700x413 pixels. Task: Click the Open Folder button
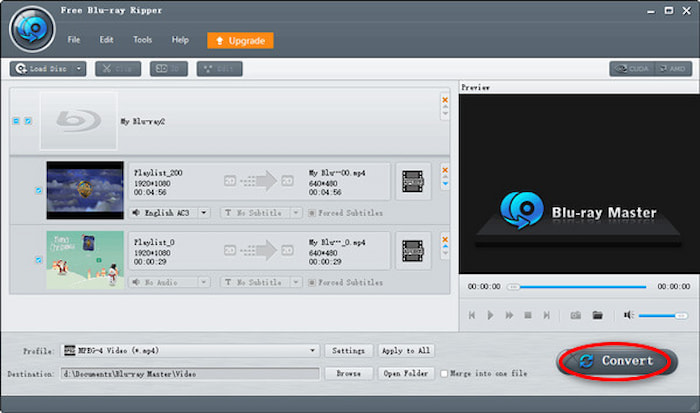tap(406, 373)
